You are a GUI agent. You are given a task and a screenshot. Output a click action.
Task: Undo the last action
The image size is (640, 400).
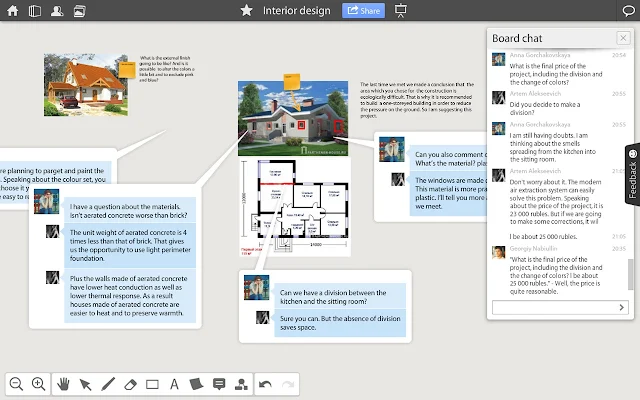[x=265, y=384]
